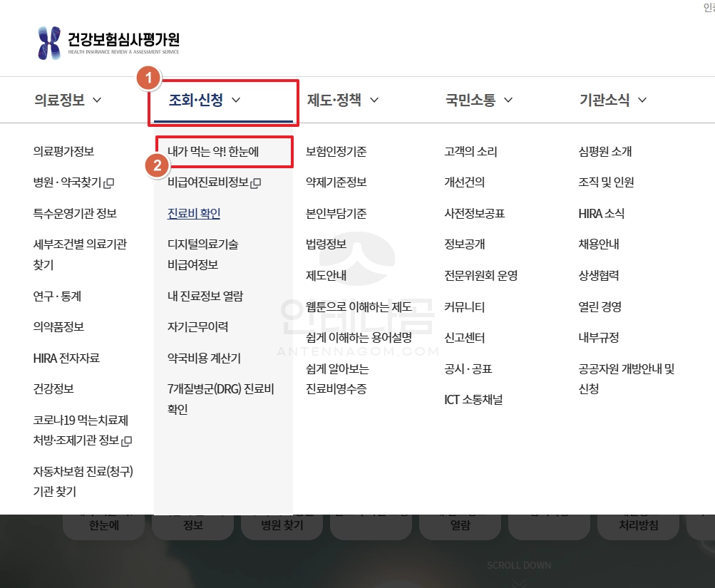
Task: Open the 국민소통 main menu
Action: click(470, 100)
